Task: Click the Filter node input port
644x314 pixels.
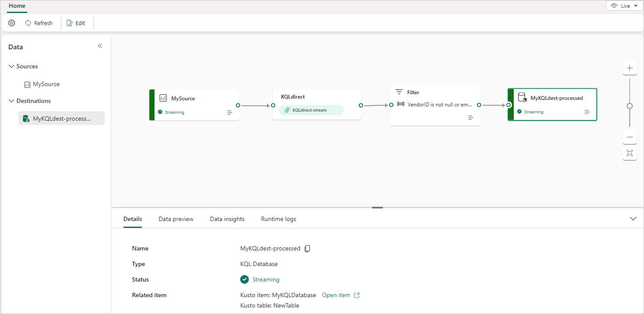Action: [x=391, y=105]
